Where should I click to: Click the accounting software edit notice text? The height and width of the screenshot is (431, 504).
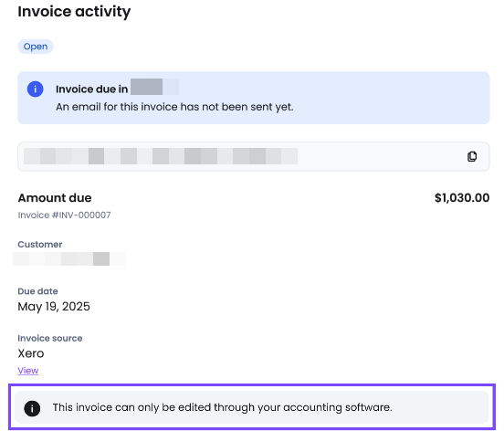click(x=223, y=407)
